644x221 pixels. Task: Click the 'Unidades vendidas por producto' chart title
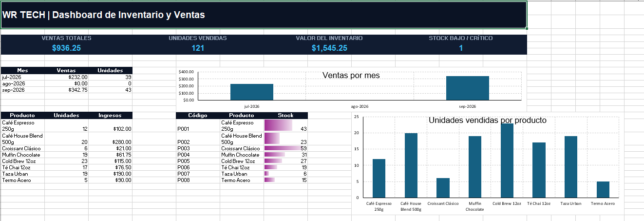488,120
